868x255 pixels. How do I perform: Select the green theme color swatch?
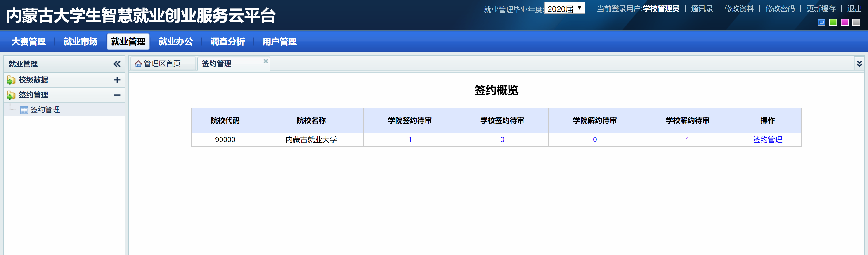(833, 22)
